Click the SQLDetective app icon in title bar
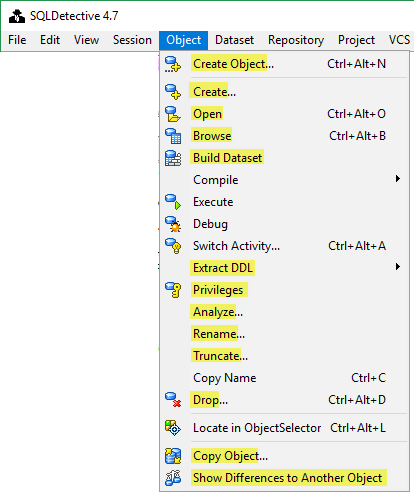 (17, 16)
